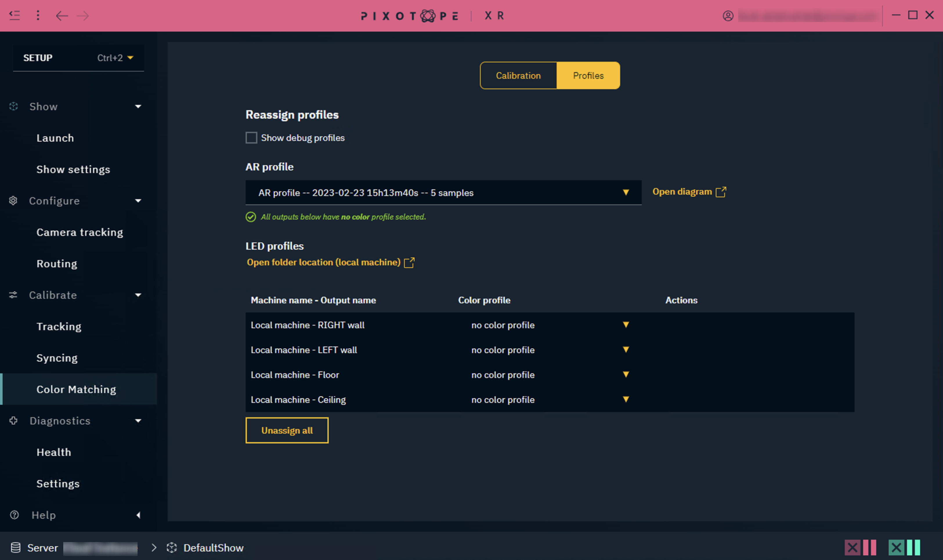Open the AR profile dropdown
The height and width of the screenshot is (560, 943).
(443, 193)
